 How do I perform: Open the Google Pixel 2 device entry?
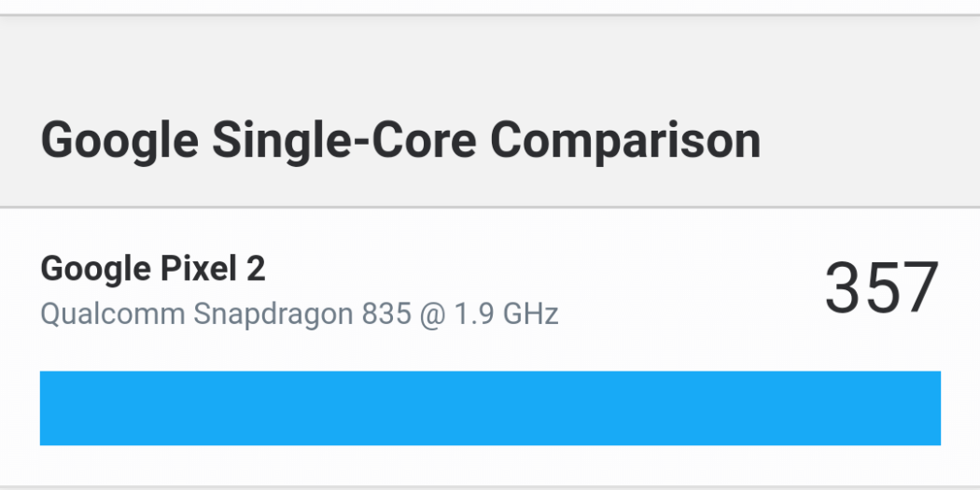153,269
